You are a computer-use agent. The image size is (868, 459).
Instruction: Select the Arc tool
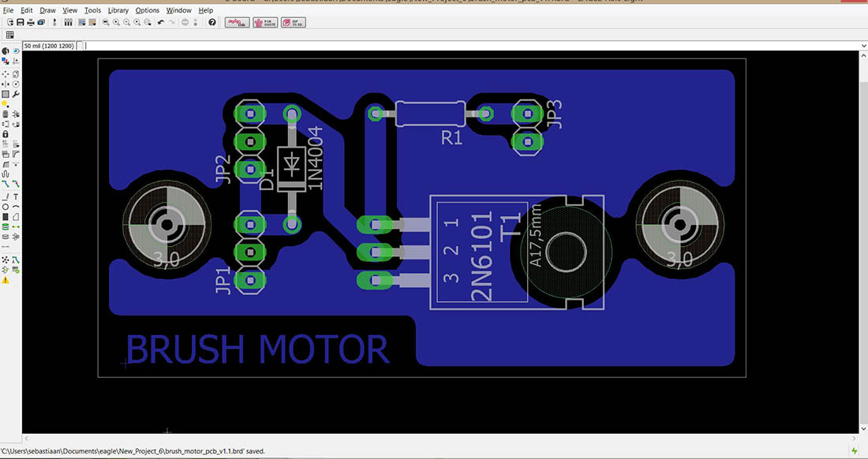16,207
